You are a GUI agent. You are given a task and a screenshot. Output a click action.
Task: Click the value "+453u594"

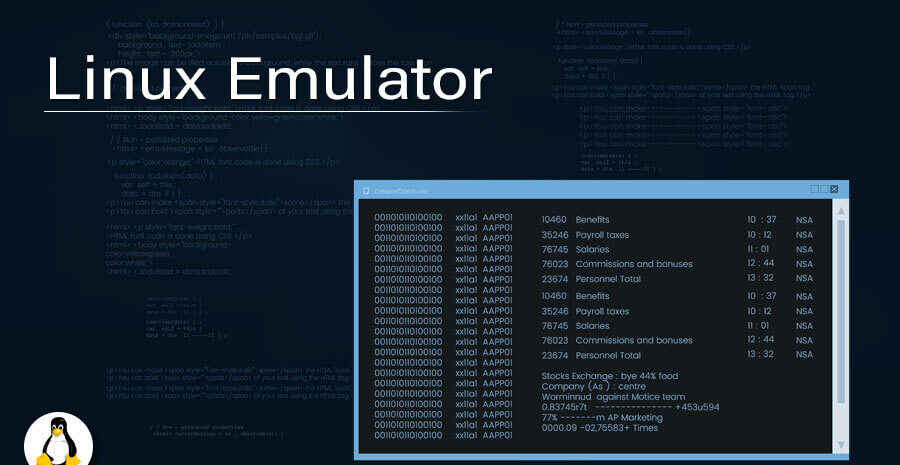pos(697,407)
